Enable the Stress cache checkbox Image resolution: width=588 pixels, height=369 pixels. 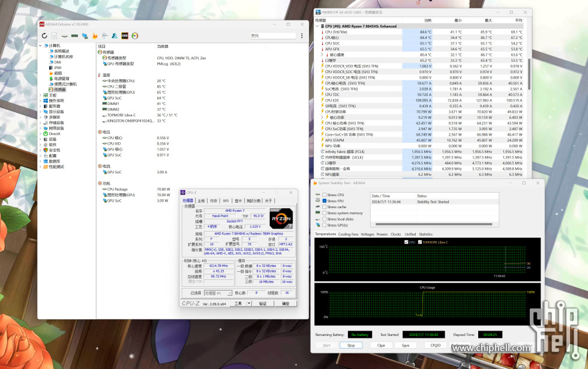click(x=325, y=207)
